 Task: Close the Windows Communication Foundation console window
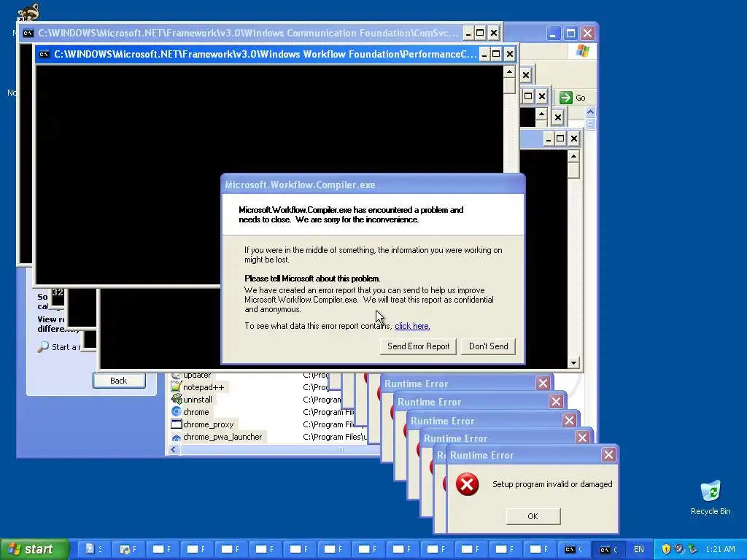[x=494, y=34]
